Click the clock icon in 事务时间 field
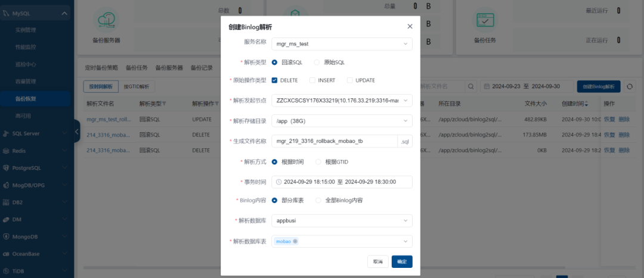 278,182
